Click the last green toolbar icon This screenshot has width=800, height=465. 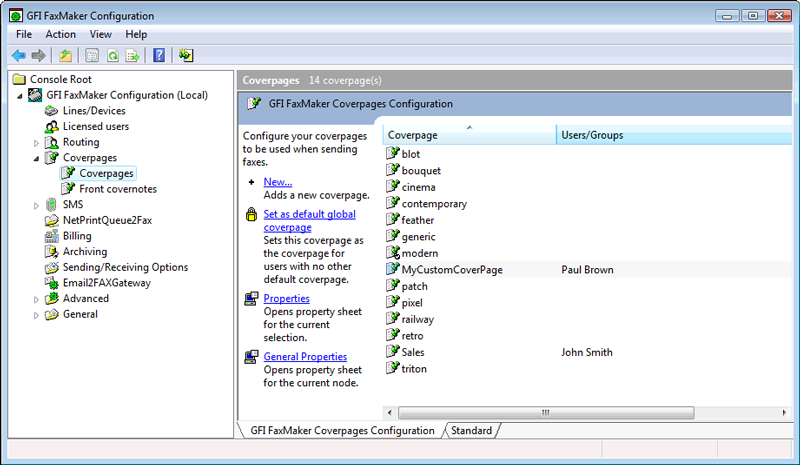click(x=186, y=55)
